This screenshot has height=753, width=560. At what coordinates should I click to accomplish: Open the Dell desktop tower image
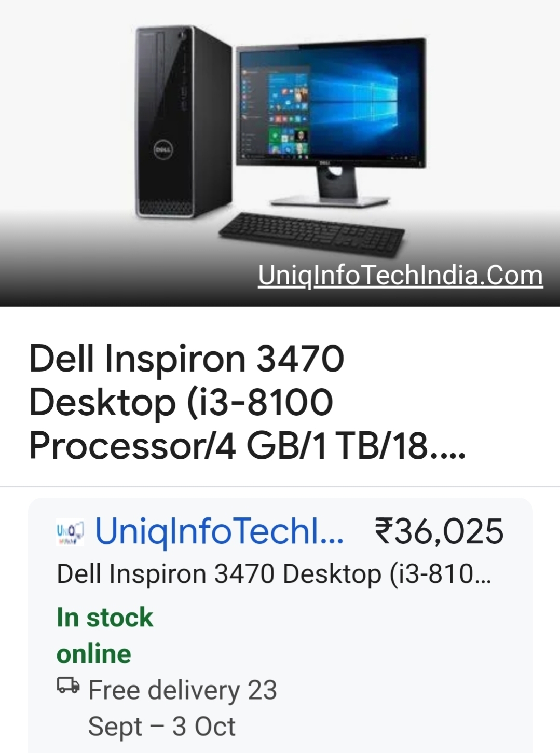tap(183, 122)
